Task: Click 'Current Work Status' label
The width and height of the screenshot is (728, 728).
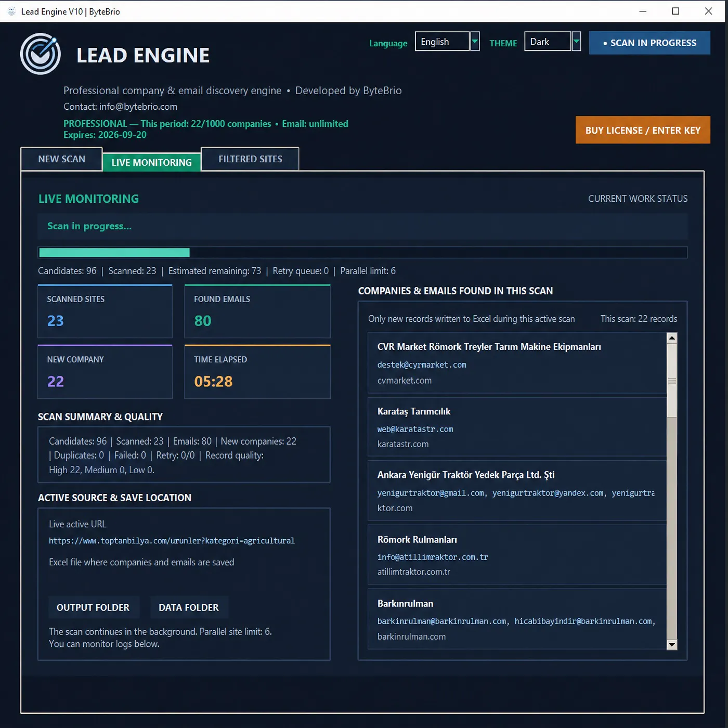Action: [638, 199]
